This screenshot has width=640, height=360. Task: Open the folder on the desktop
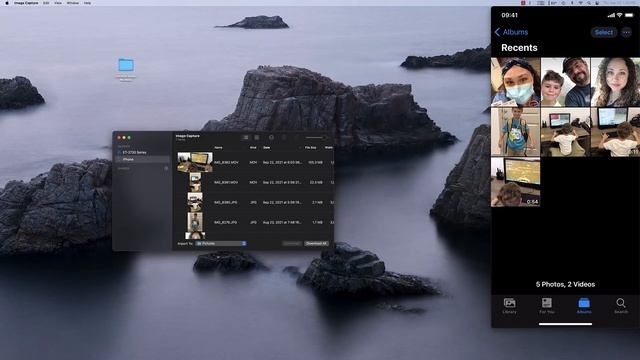click(x=126, y=65)
